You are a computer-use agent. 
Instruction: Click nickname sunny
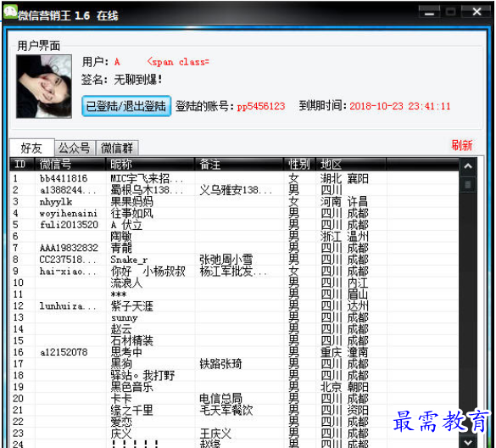pyautogui.click(x=124, y=318)
